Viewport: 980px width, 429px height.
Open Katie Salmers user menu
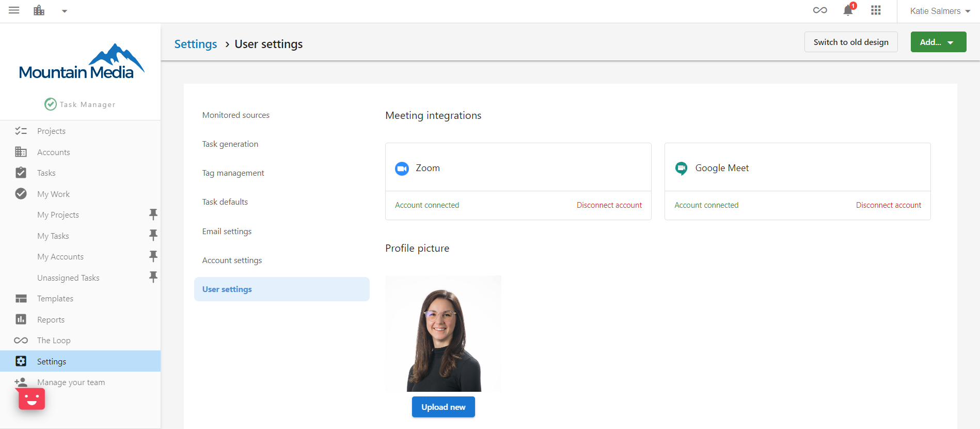pyautogui.click(x=940, y=11)
